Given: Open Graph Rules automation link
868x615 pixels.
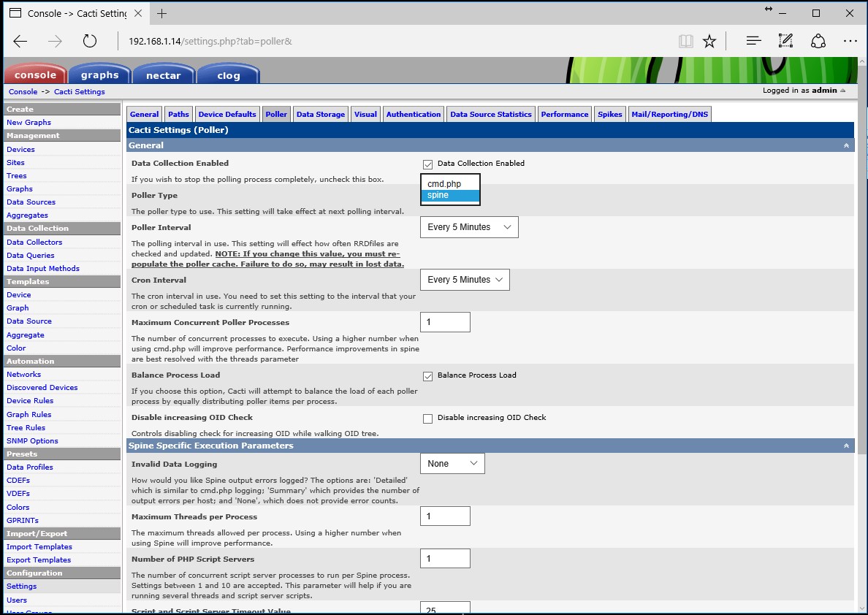Looking at the screenshot, I should coord(28,414).
